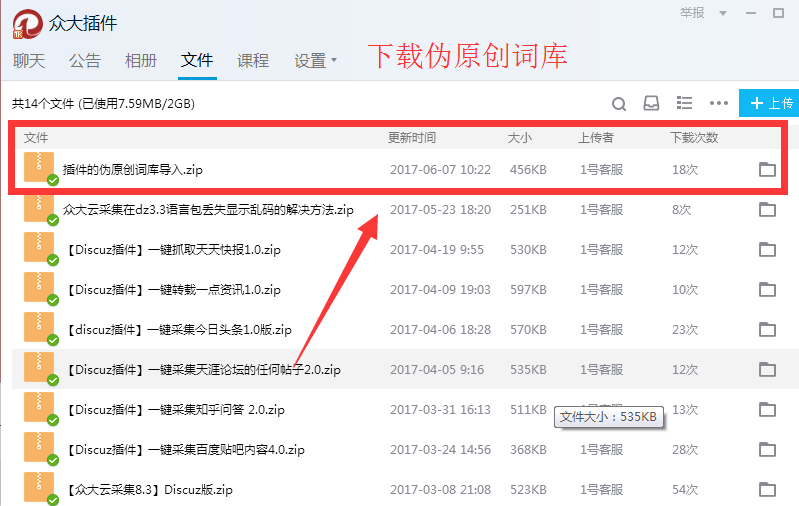Open the inbox tray icon
The height and width of the screenshot is (506, 799).
(651, 103)
